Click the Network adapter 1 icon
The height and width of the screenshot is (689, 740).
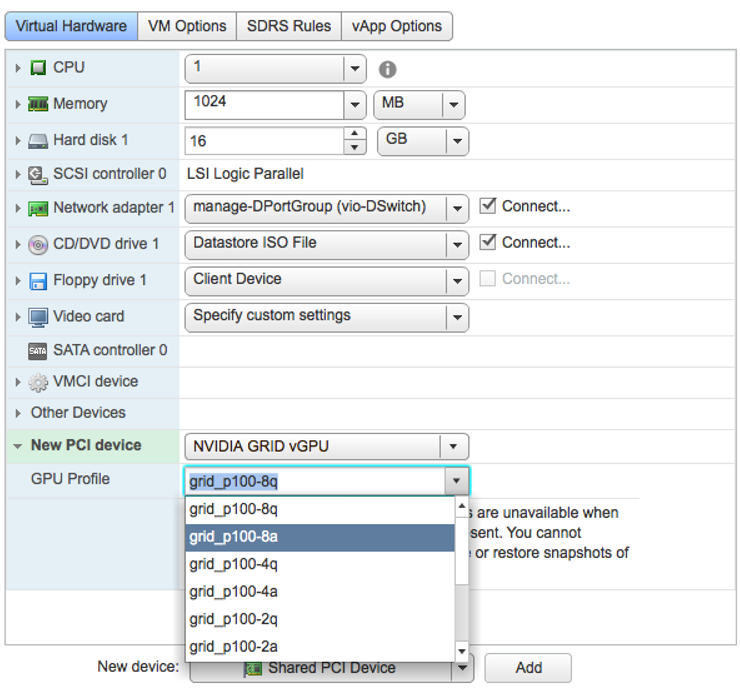coord(38,208)
